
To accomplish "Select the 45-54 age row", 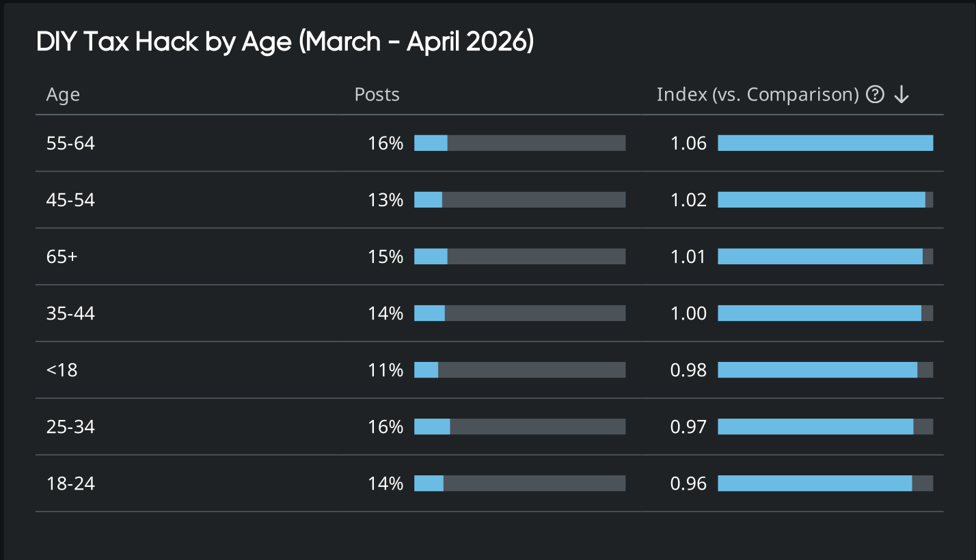I will tap(70, 200).
